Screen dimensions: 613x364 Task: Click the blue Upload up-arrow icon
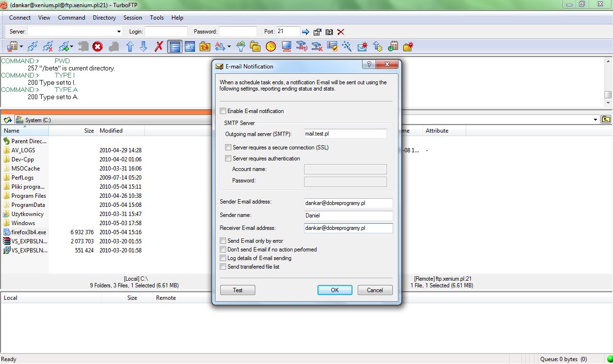pyautogui.click(x=130, y=46)
